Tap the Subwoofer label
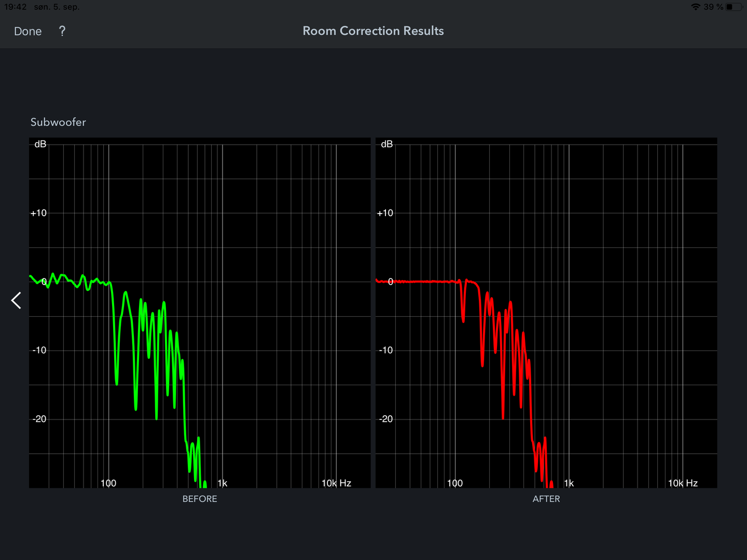The height and width of the screenshot is (560, 747). click(x=58, y=122)
